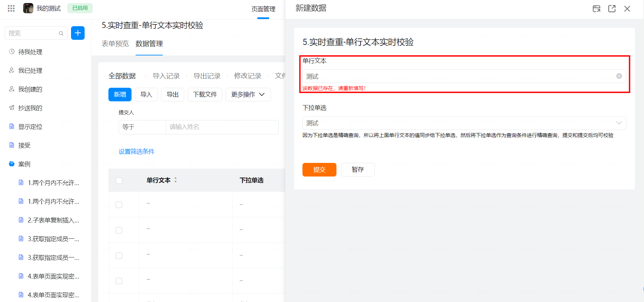Select the 数据管理 tab

click(149, 44)
